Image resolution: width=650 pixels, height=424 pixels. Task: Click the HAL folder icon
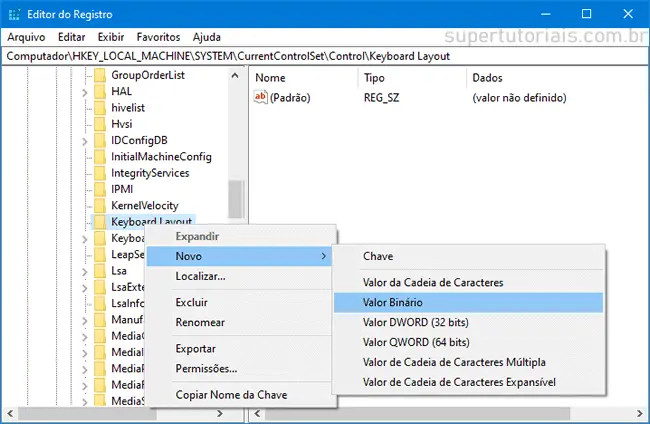100,91
